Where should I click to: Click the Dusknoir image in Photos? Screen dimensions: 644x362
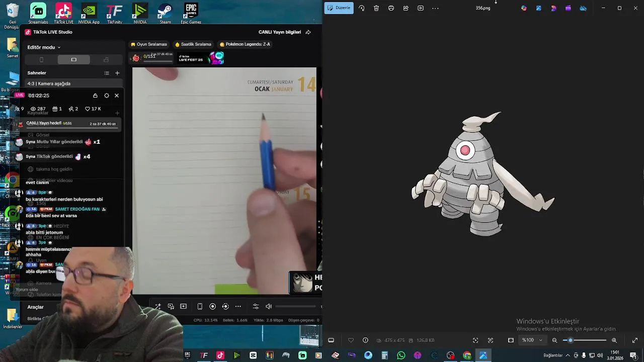[482, 173]
